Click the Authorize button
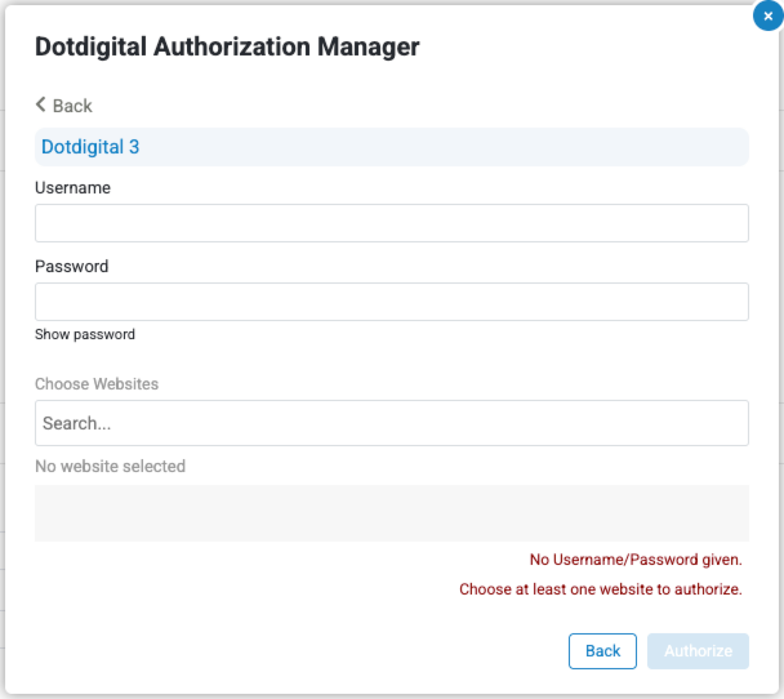The height and width of the screenshot is (699, 784). [x=698, y=651]
